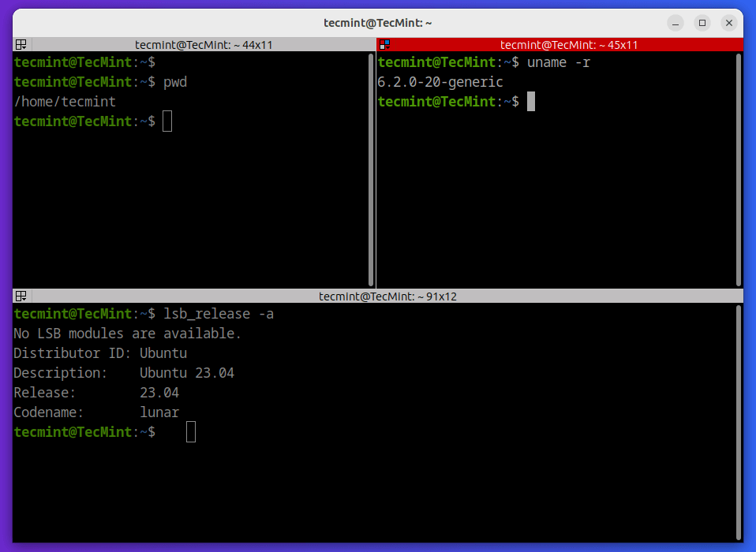Click the '/home/tecmint' output line
This screenshot has height=552, width=756.
point(65,102)
